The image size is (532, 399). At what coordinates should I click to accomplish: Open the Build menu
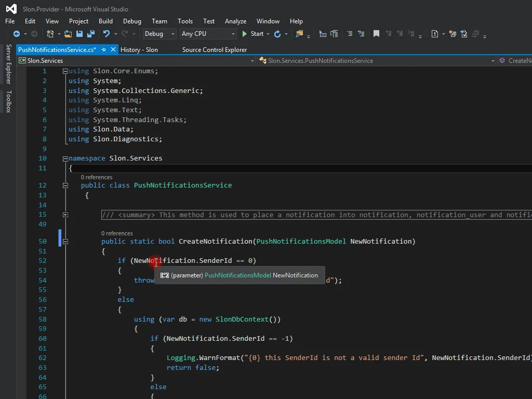click(105, 21)
